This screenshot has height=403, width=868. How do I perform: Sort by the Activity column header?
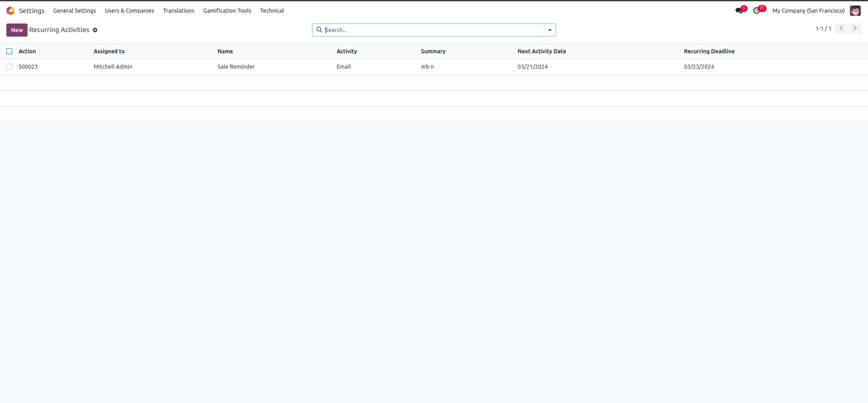[x=347, y=52]
